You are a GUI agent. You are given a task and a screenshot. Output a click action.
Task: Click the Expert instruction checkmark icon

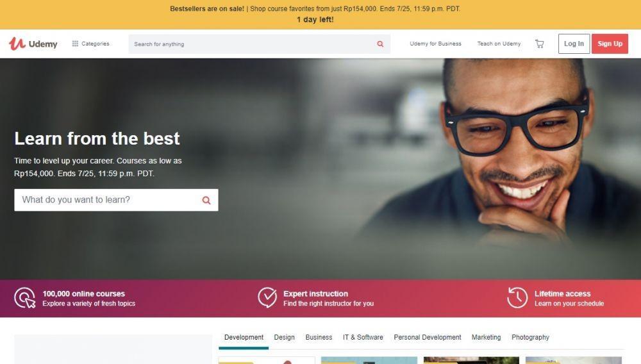click(x=267, y=297)
